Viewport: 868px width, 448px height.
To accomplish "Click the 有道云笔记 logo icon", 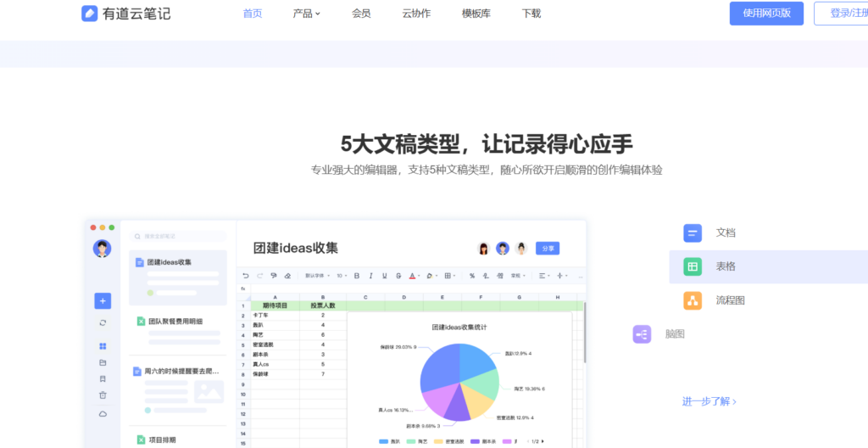I will click(x=90, y=14).
